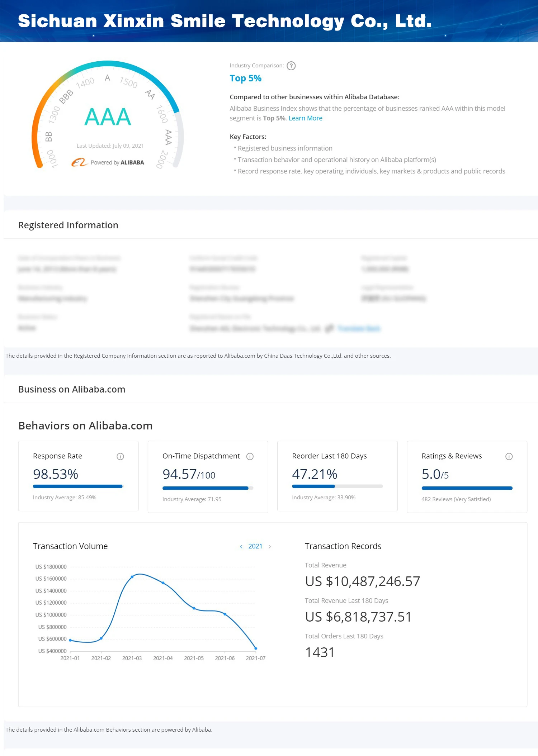Viewport: 538px width, 756px height.
Task: Go to next year in Transaction Volume
Action: (270, 547)
